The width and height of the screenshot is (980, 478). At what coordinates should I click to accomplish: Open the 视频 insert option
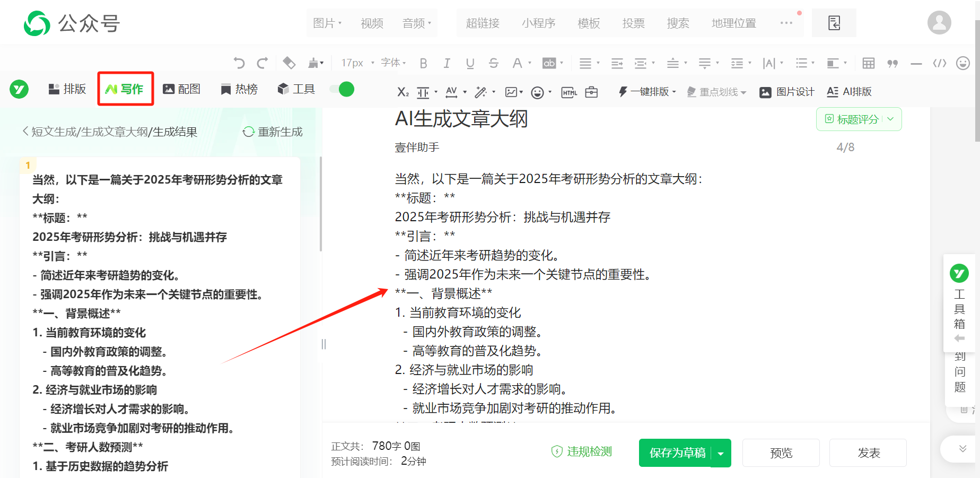click(372, 23)
